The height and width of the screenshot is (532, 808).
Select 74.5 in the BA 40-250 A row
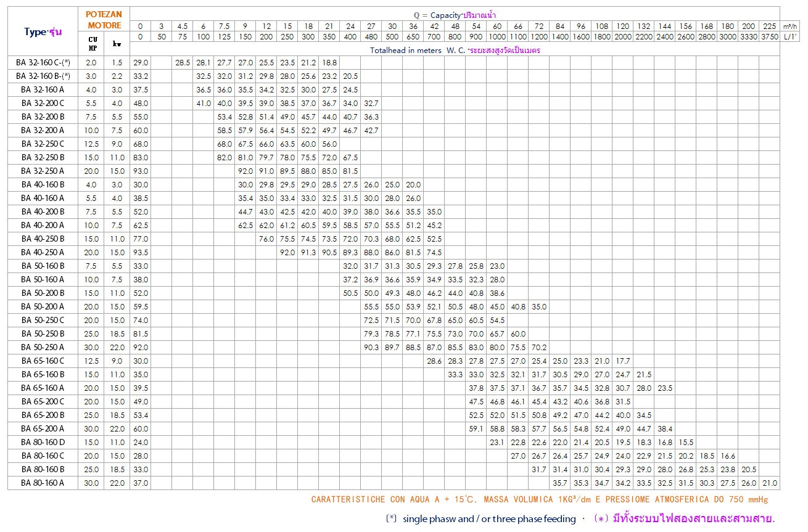click(434, 252)
